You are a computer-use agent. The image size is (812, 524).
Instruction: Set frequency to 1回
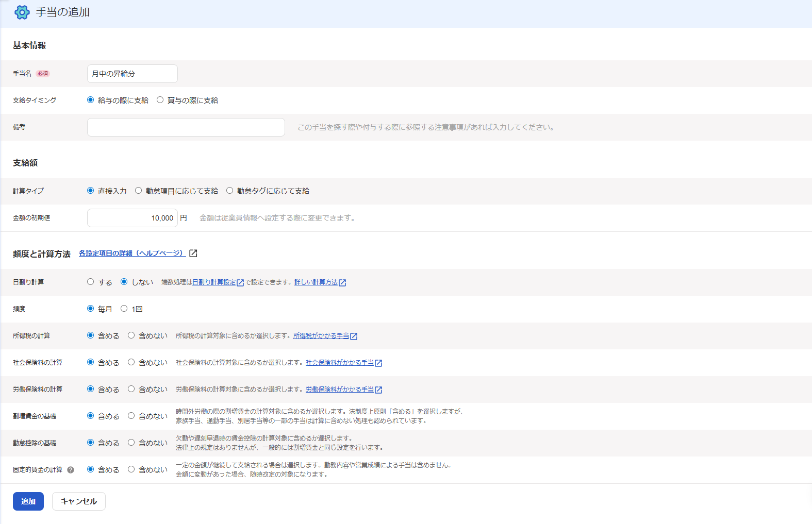pyautogui.click(x=124, y=309)
